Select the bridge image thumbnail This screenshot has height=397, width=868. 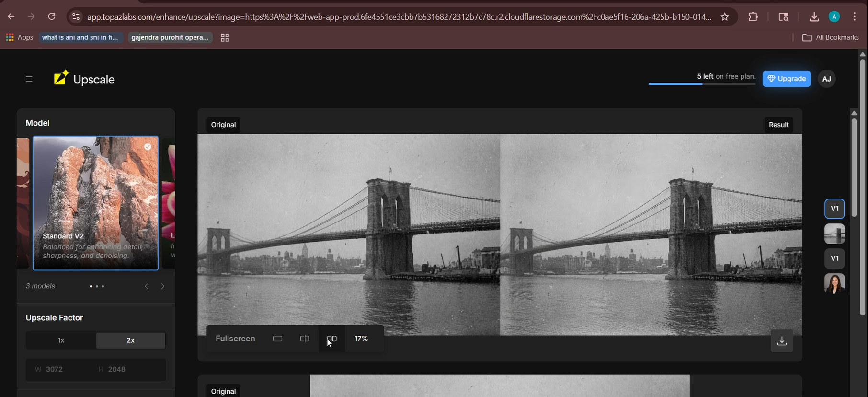point(834,234)
